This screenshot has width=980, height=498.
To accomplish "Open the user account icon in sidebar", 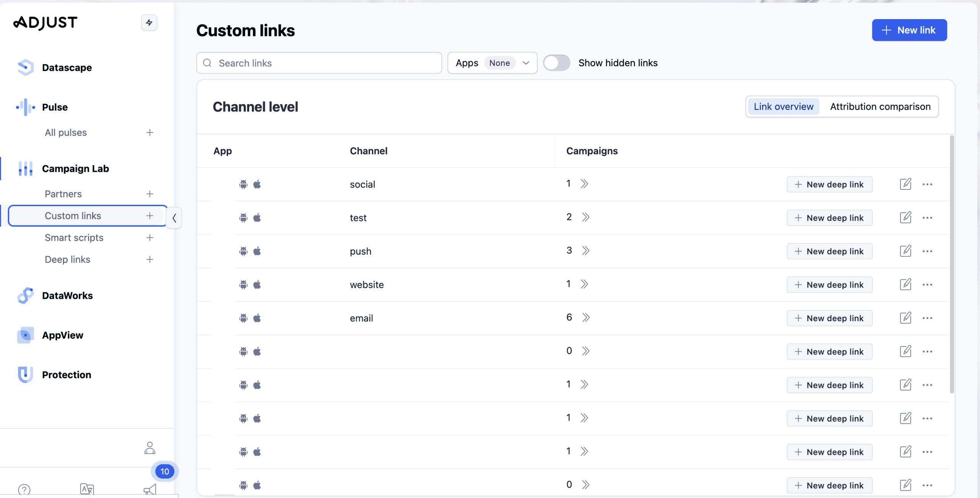I will [x=150, y=447].
